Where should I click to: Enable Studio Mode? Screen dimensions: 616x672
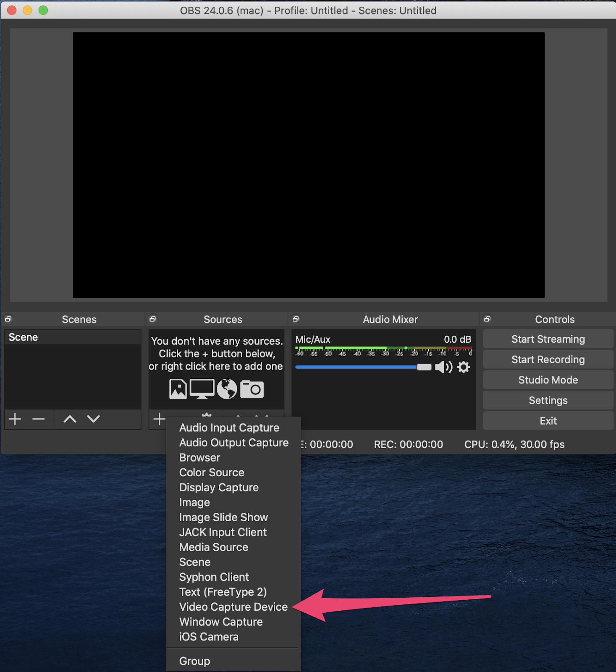pyautogui.click(x=548, y=380)
